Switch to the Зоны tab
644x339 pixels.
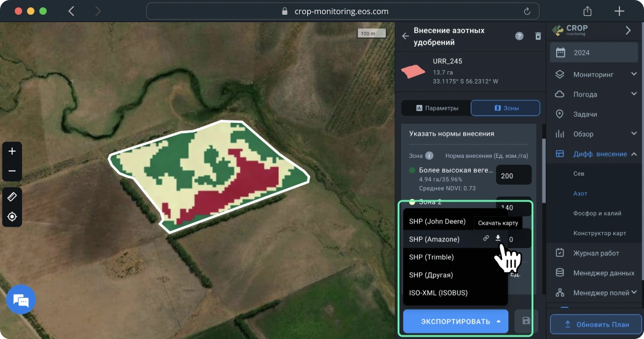point(505,108)
